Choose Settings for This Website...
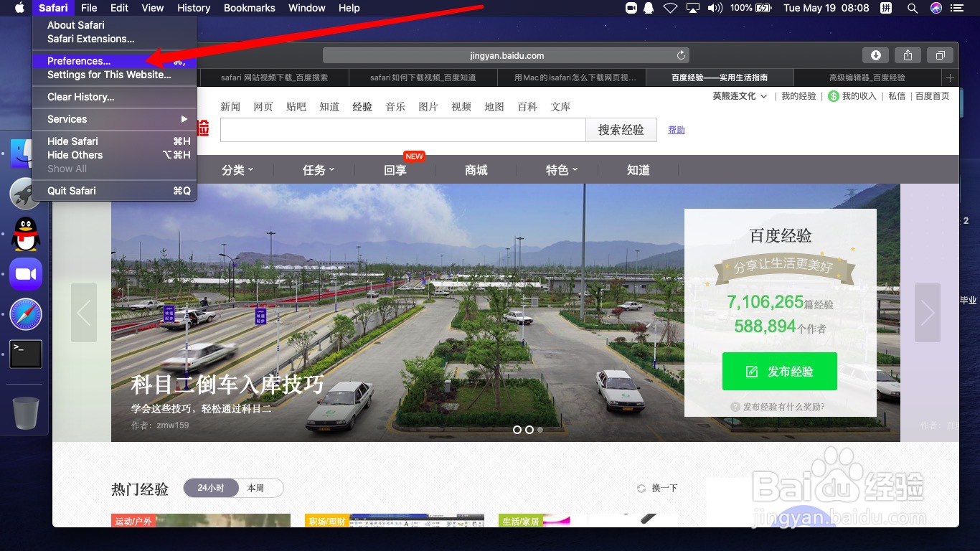The width and height of the screenshot is (980, 551). [115, 75]
